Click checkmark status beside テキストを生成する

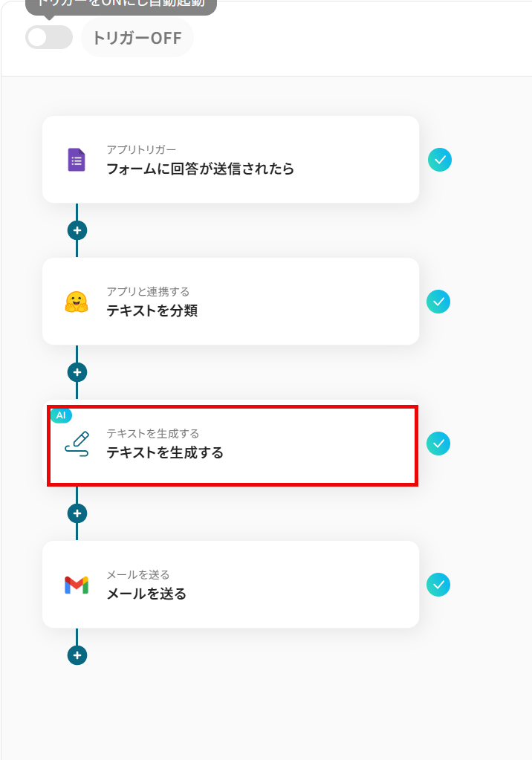tap(438, 444)
